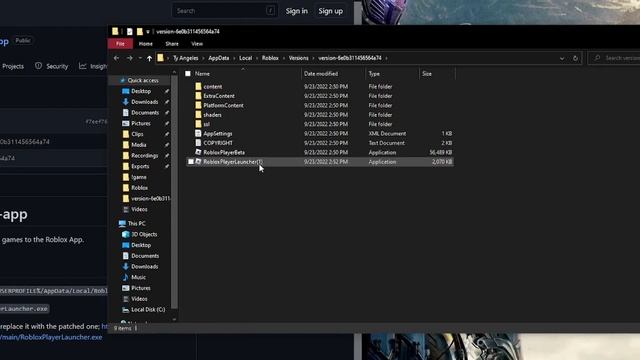Open Music under This PC
The width and height of the screenshot is (640, 360).
coord(138,277)
